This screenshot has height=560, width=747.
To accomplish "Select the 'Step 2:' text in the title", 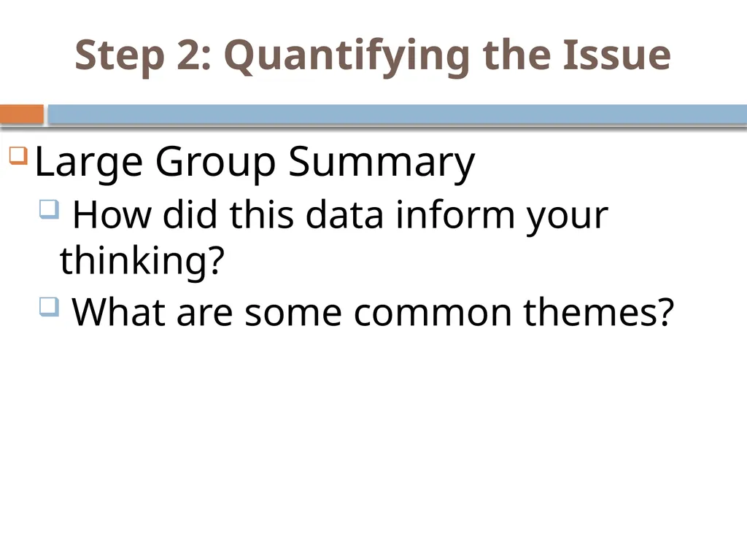I will [143, 56].
